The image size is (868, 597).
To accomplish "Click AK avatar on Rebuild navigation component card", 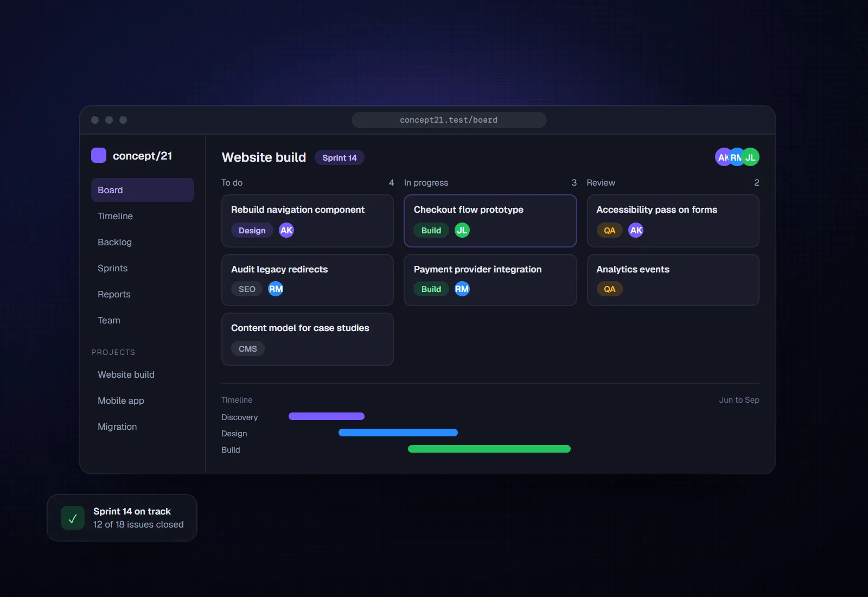I will (286, 230).
